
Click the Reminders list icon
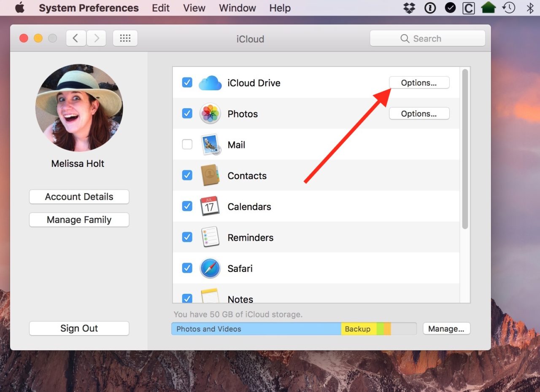(210, 237)
